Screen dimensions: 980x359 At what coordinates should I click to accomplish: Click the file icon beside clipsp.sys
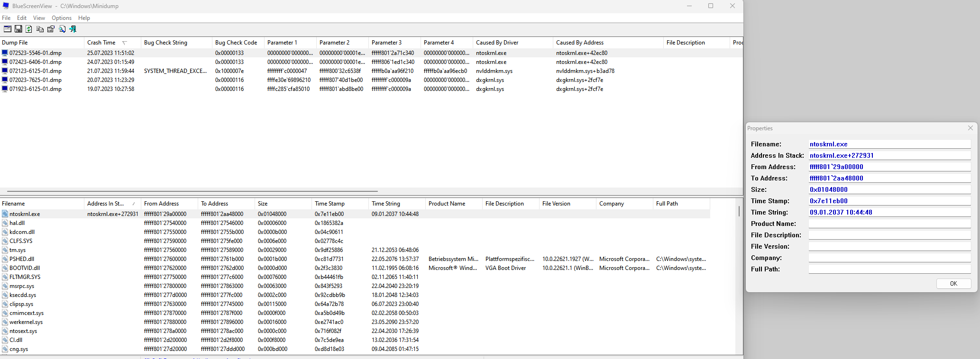coord(5,304)
